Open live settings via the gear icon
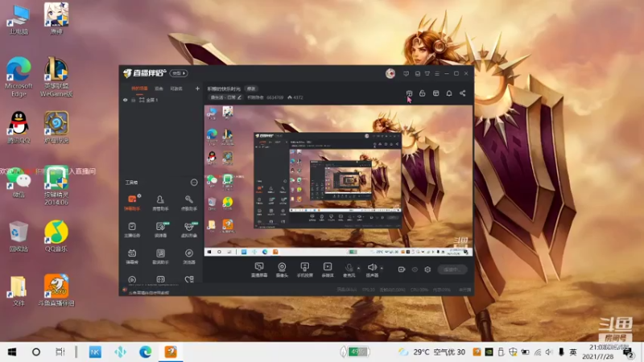 [x=427, y=269]
